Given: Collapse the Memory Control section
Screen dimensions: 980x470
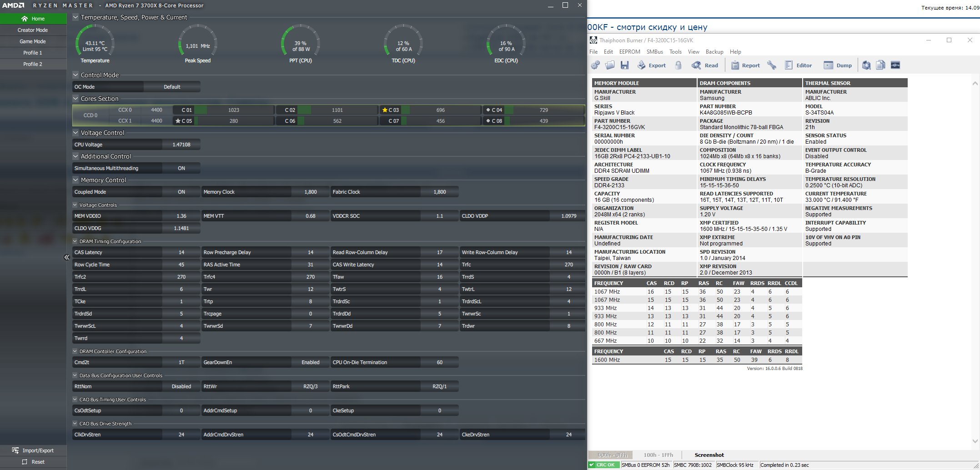Looking at the screenshot, I should click(75, 180).
